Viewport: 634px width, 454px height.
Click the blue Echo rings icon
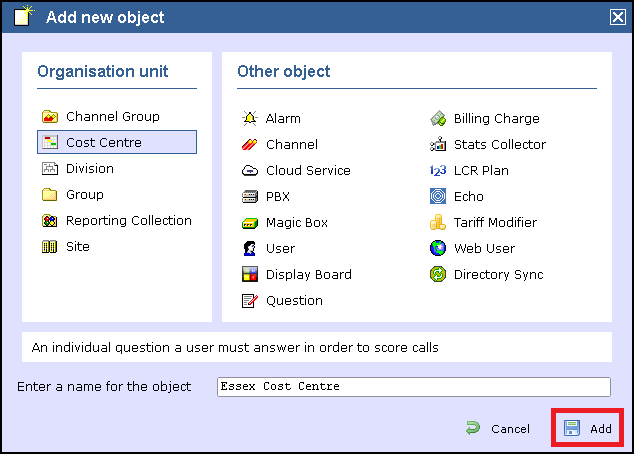click(438, 196)
